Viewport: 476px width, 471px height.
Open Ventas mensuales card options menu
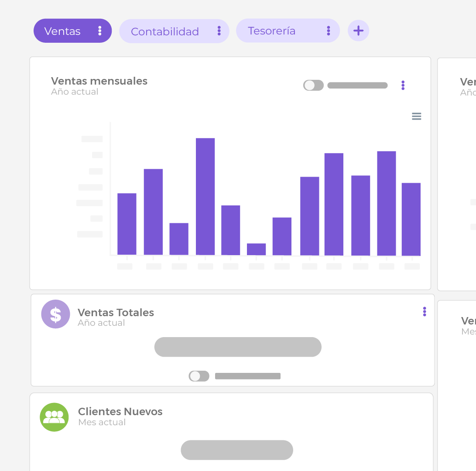[403, 85]
